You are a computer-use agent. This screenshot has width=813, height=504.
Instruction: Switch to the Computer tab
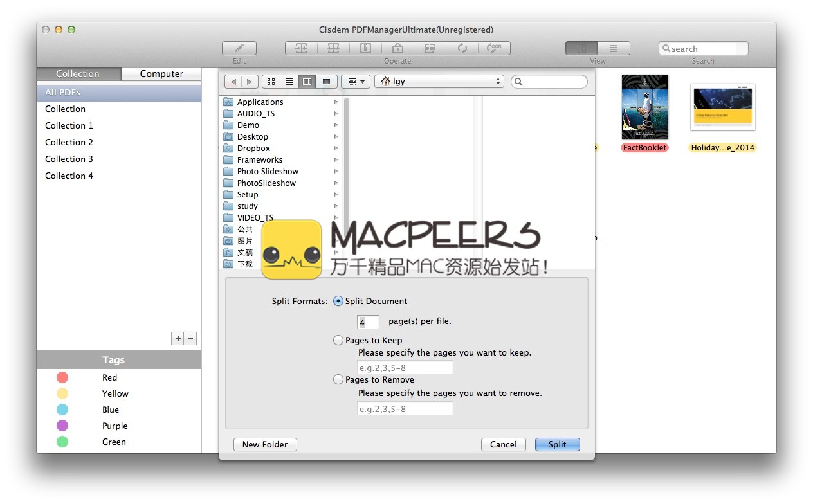[x=161, y=74]
